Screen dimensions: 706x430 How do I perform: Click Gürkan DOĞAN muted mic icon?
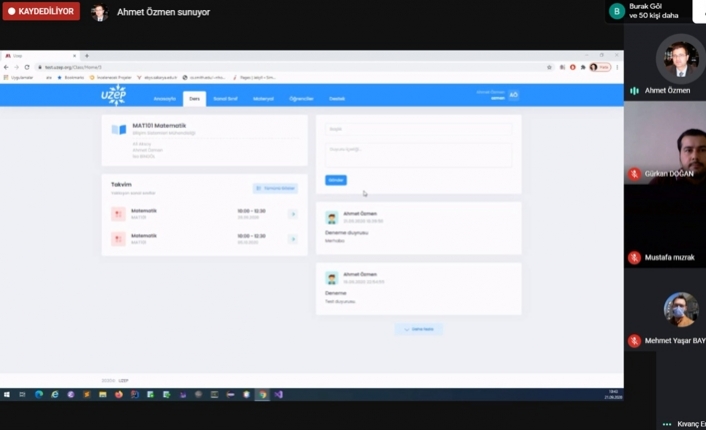634,174
